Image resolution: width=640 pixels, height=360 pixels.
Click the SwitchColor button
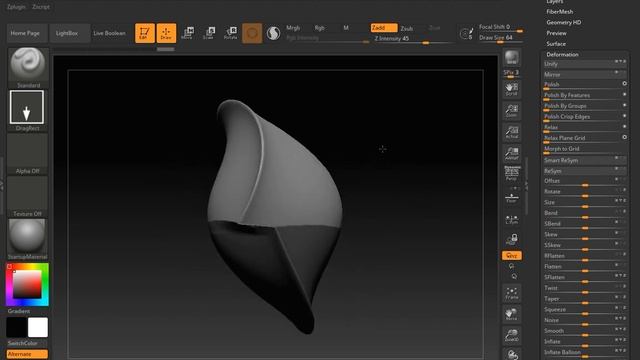27,343
